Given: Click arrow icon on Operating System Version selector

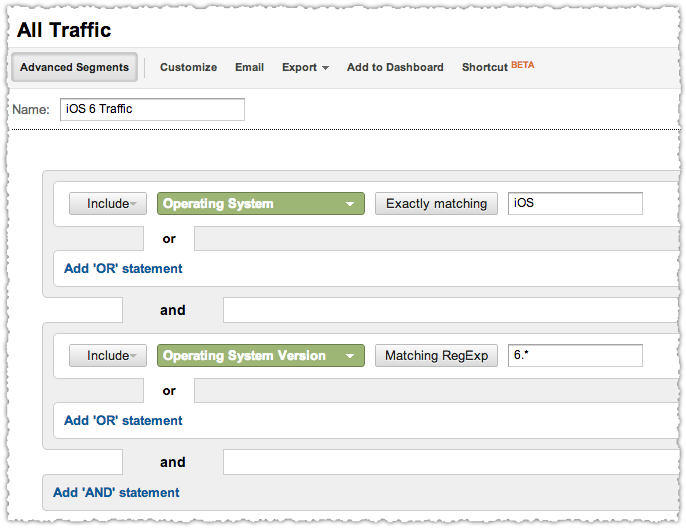Looking at the screenshot, I should tap(350, 356).
